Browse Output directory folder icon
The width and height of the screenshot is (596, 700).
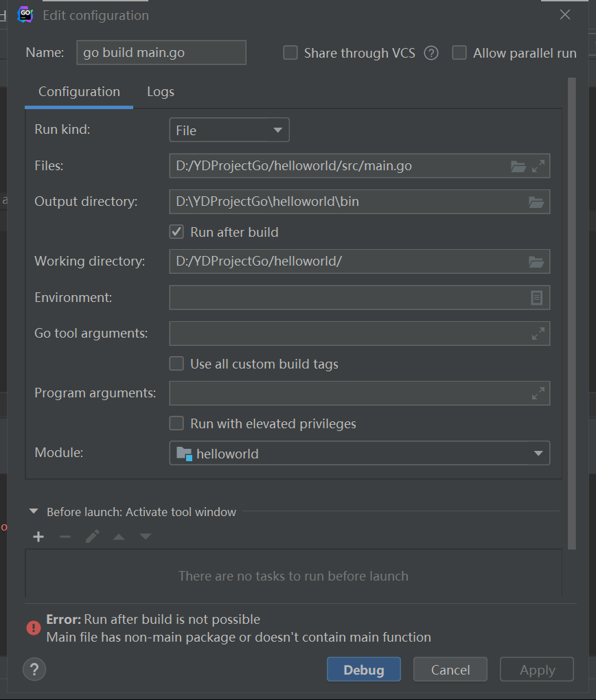pos(536,202)
